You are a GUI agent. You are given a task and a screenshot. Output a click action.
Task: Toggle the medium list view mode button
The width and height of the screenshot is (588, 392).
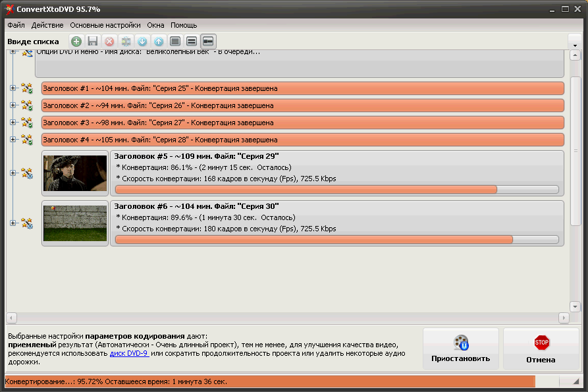pos(191,42)
